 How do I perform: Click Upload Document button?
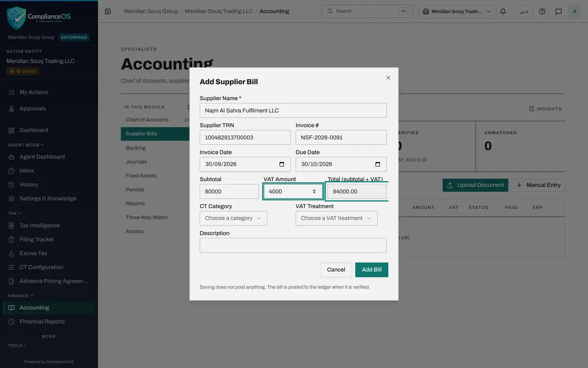click(x=475, y=185)
